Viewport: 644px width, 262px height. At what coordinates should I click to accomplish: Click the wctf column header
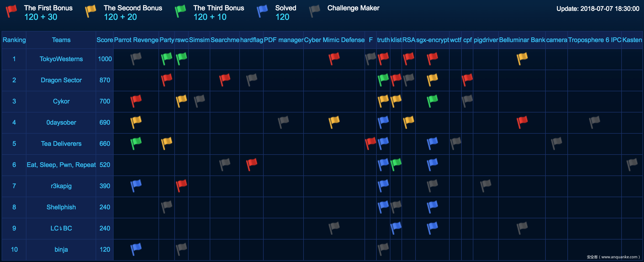pos(456,40)
